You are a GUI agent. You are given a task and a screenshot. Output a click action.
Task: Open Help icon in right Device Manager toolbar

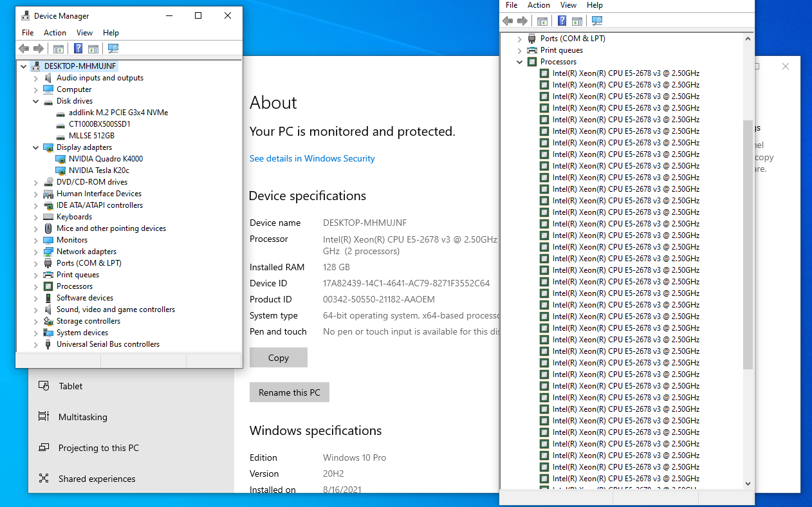pos(562,21)
